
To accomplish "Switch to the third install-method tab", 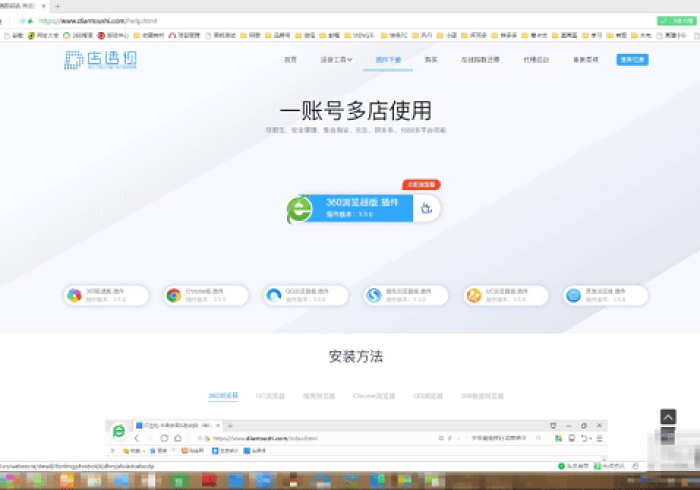I will pos(319,396).
